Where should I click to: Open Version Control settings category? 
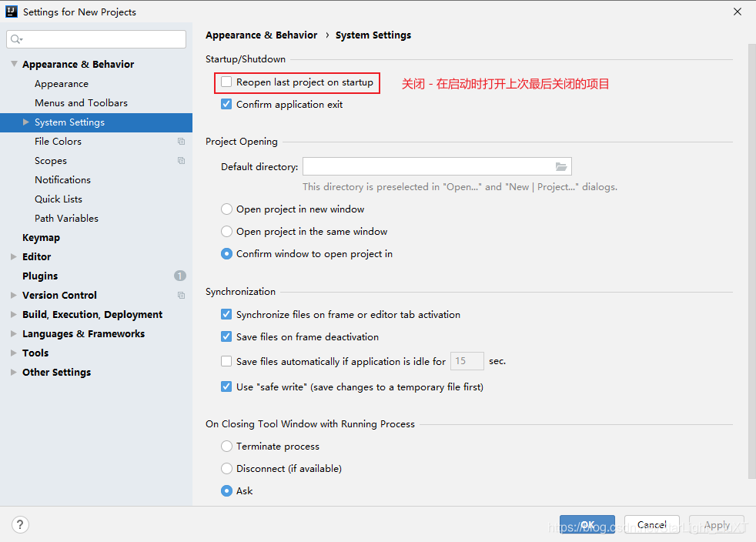tap(59, 295)
